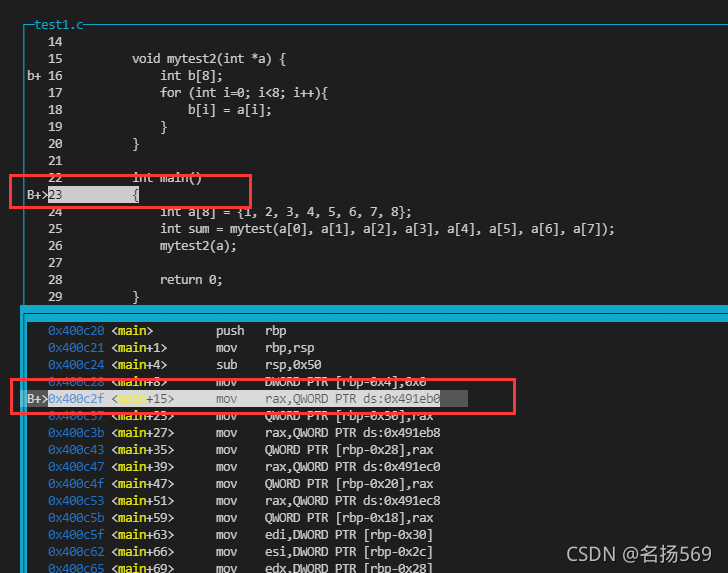
Task: Click operand 'rax,QWORD PTR ds:0x491ec8'
Action: coord(352,501)
